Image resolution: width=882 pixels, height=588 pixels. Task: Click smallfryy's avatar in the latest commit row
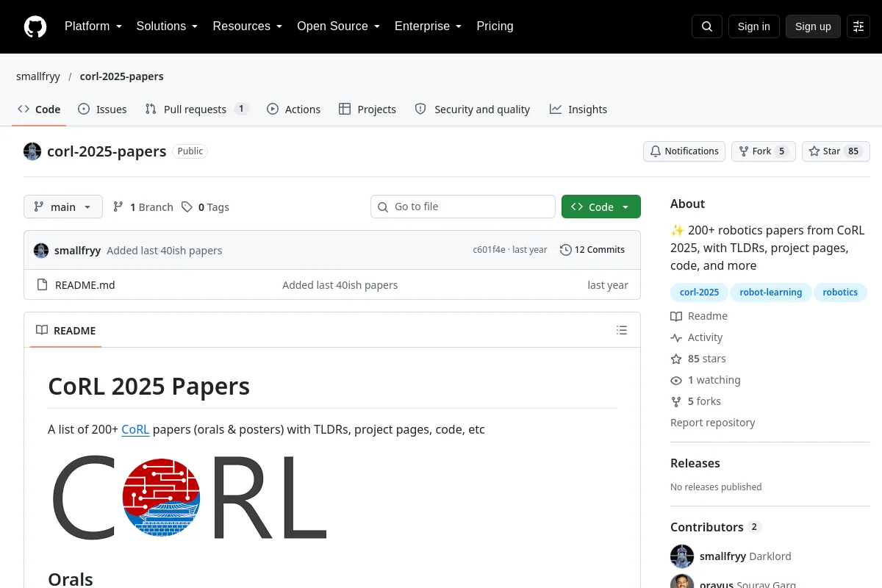(x=41, y=250)
